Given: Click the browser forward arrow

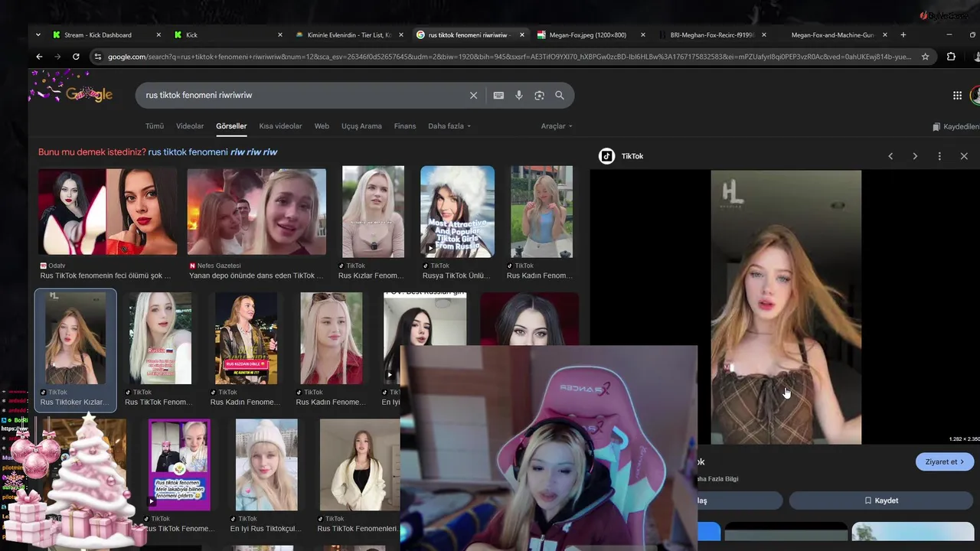Looking at the screenshot, I should (x=57, y=57).
